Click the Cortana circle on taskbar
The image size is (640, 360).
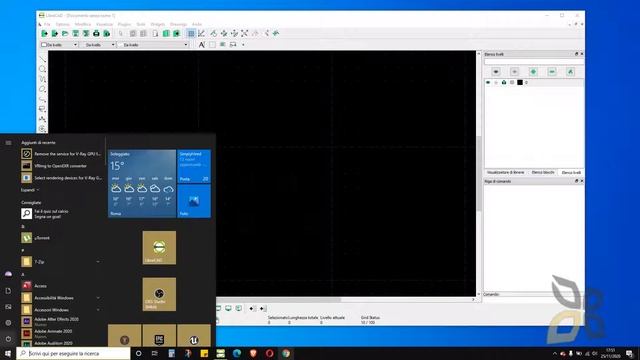(138, 353)
